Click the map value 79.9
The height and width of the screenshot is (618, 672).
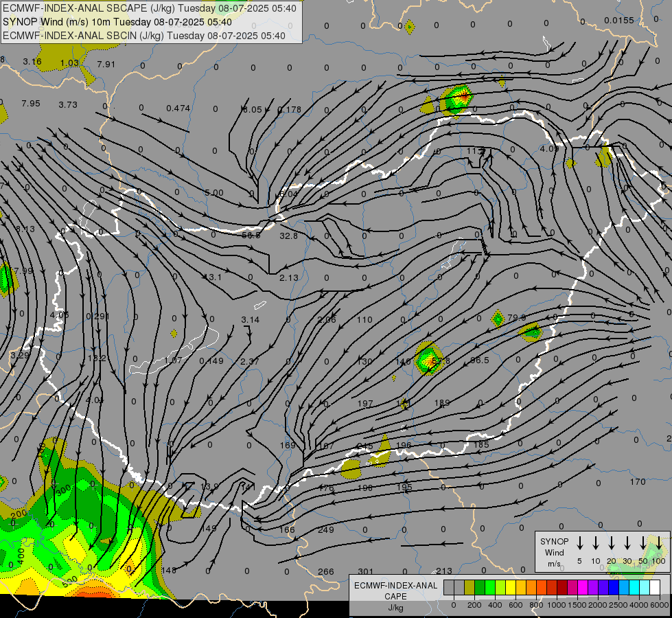coord(516,318)
